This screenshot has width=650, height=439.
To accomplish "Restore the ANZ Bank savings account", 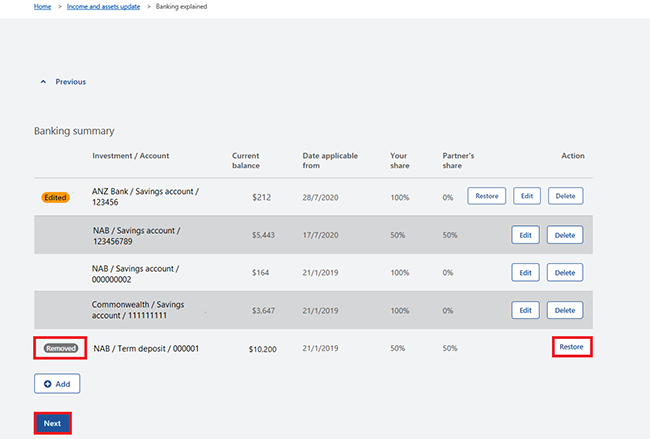I will pyautogui.click(x=487, y=196).
